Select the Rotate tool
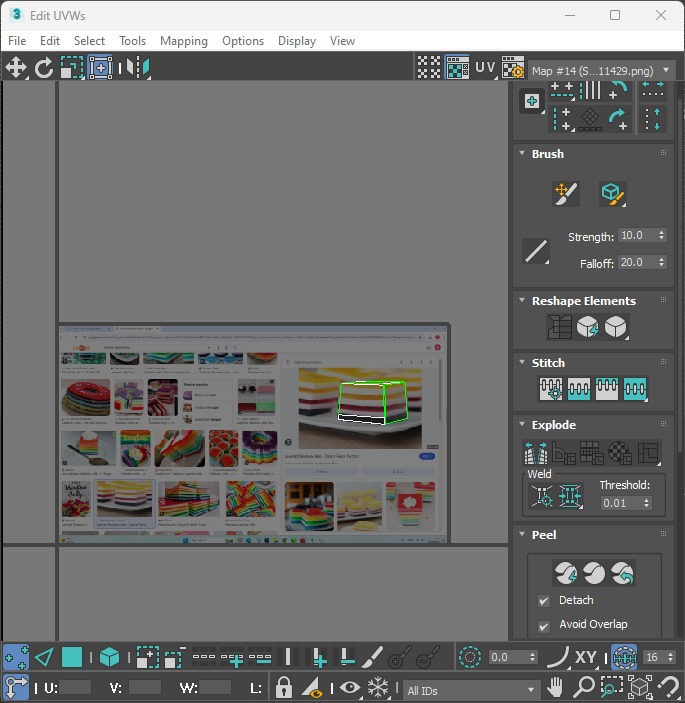685x703 pixels. [x=43, y=68]
